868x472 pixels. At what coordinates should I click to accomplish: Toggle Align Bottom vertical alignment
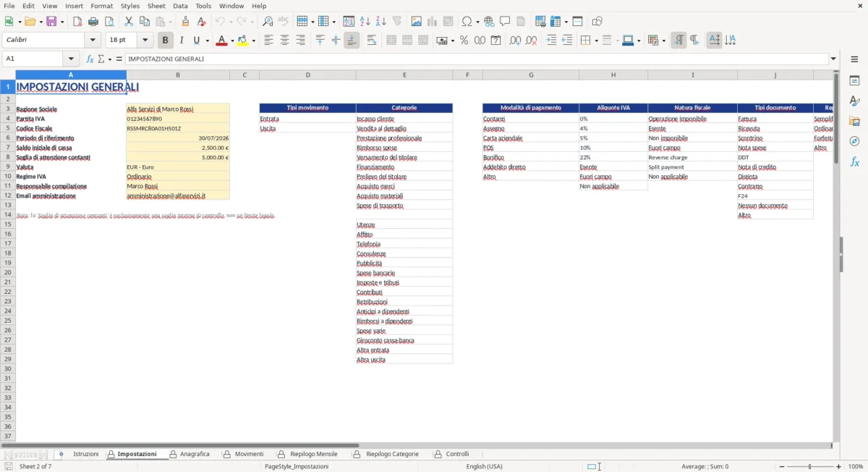tap(352, 41)
